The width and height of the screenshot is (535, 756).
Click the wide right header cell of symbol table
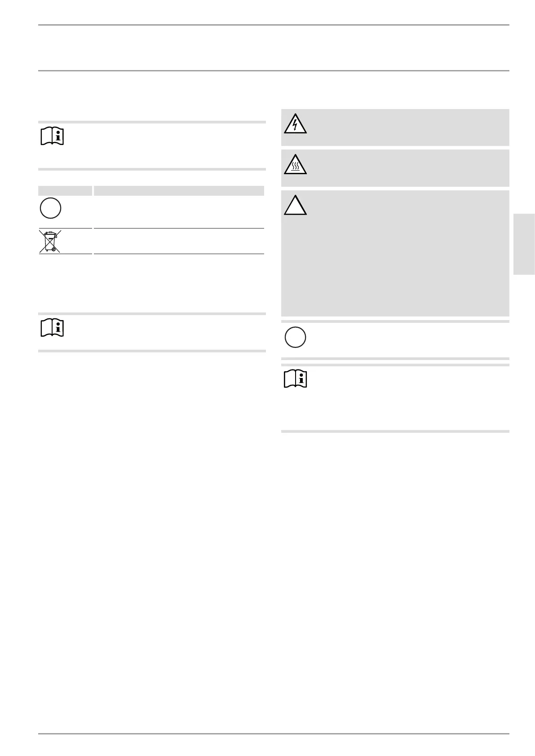coord(179,191)
